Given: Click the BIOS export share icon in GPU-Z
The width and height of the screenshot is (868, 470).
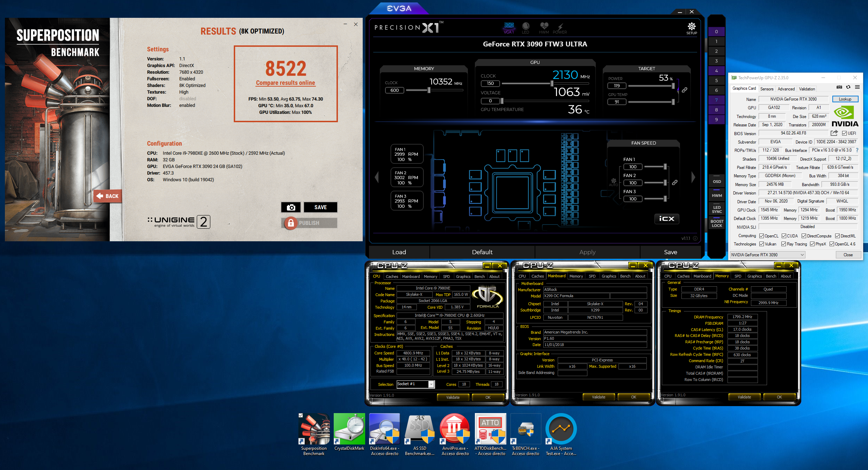Looking at the screenshot, I should [x=834, y=133].
